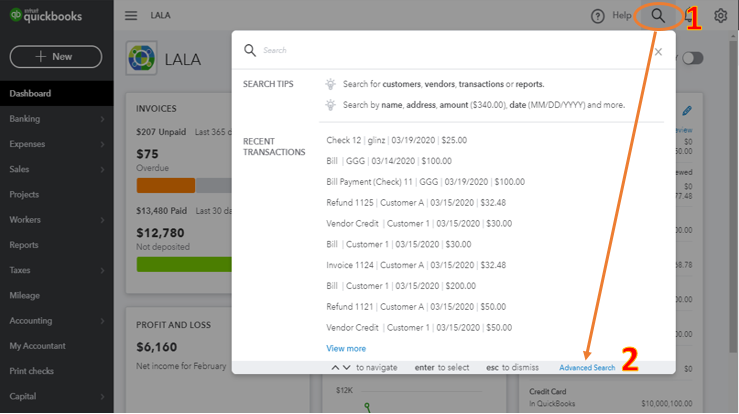Open Invoice 1124 Customer A
The width and height of the screenshot is (739, 414).
pos(416,265)
